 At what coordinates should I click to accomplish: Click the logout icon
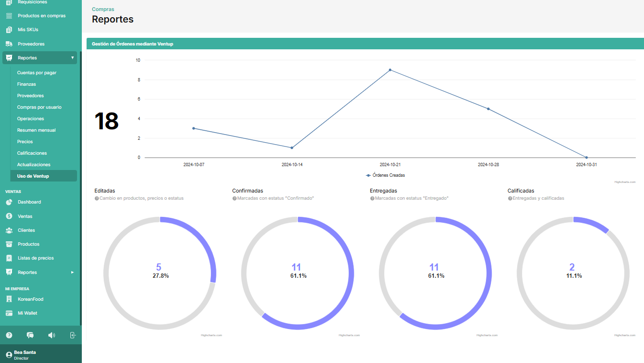pyautogui.click(x=73, y=335)
